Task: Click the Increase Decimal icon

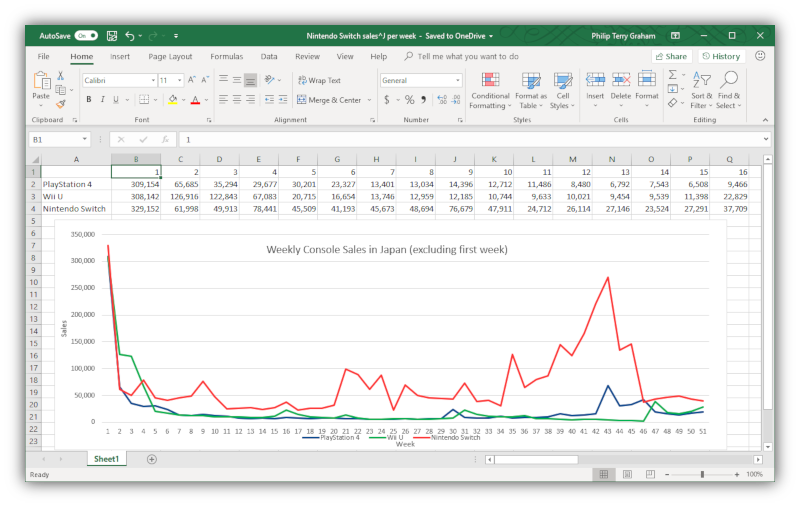Action: pos(442,99)
